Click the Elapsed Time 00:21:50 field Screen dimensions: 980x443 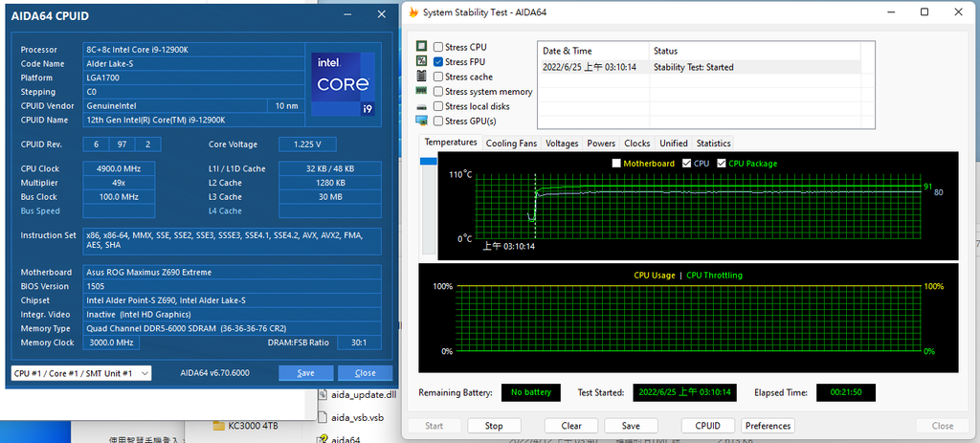(846, 392)
